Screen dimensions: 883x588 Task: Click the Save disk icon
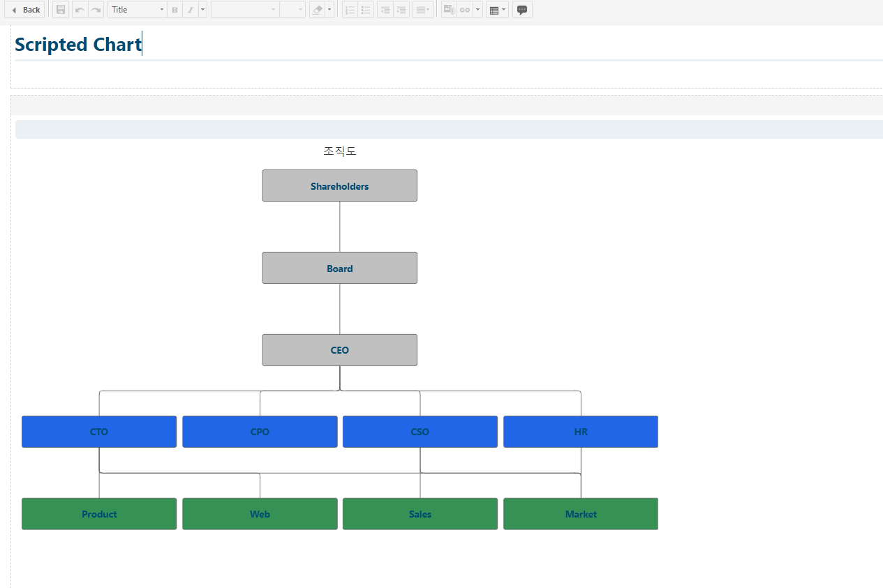pyautogui.click(x=61, y=10)
